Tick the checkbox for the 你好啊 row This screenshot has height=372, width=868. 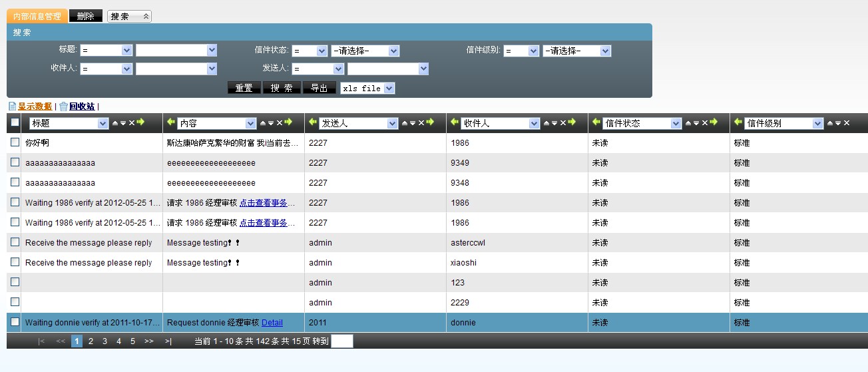(15, 142)
